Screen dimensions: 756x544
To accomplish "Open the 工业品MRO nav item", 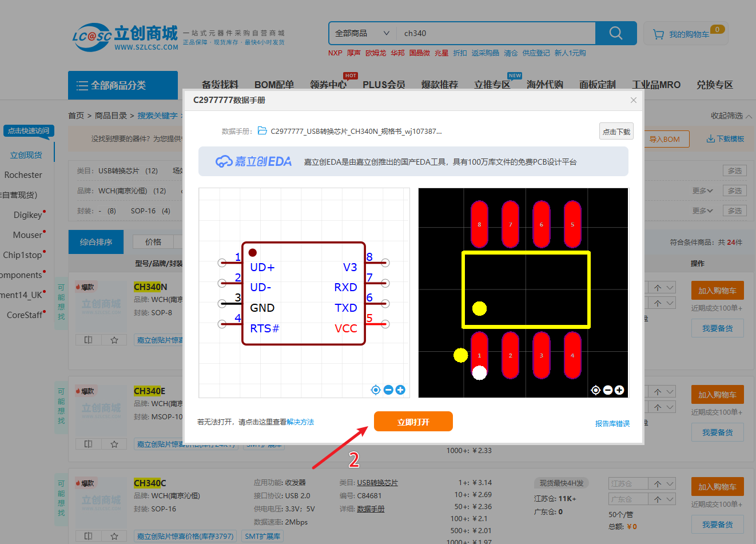I will click(656, 85).
